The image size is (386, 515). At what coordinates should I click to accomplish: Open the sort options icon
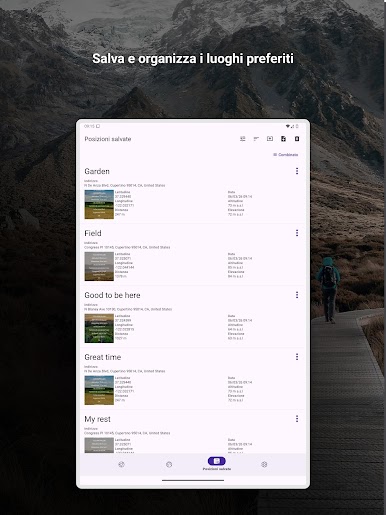coord(256,139)
